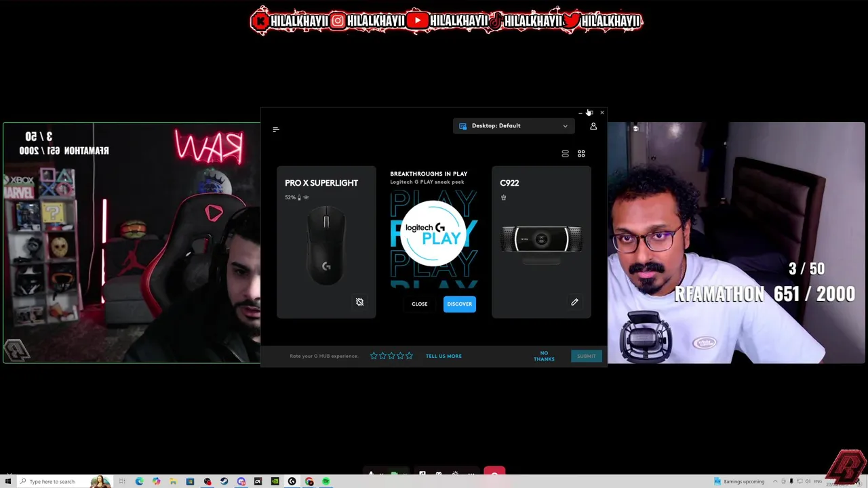Open Logitech G HUB taskbar icon
The image size is (868, 488).
292,481
